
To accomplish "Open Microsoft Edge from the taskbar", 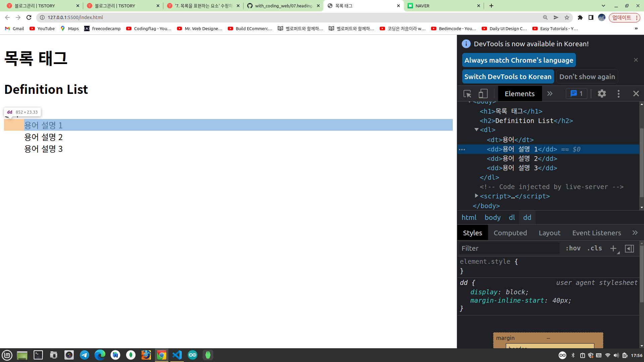I will point(100,355).
